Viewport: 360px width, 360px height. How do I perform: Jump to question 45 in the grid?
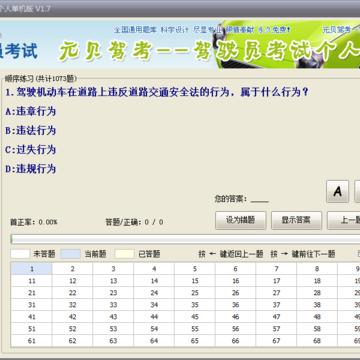(x=195, y=317)
